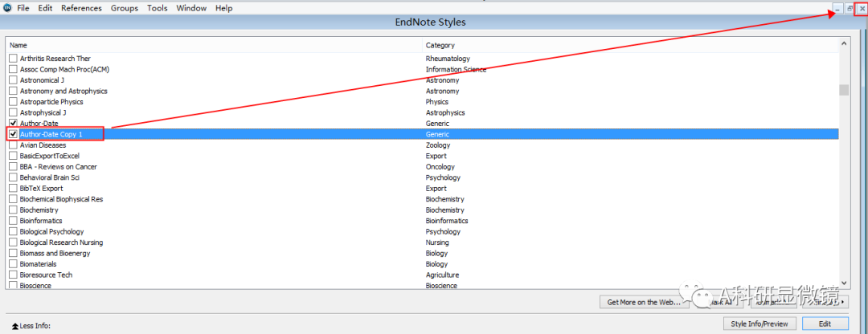This screenshot has width=868, height=334.
Task: Click the Oncology category cell
Action: point(440,167)
